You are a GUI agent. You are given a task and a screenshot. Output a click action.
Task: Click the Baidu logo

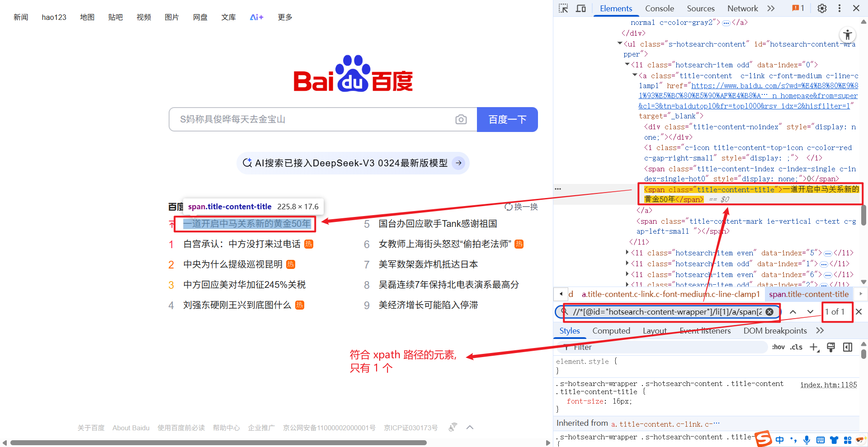pyautogui.click(x=353, y=74)
